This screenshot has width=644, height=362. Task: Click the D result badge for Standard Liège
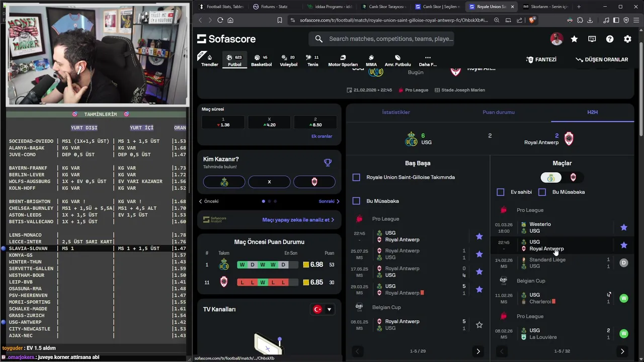pyautogui.click(x=624, y=262)
